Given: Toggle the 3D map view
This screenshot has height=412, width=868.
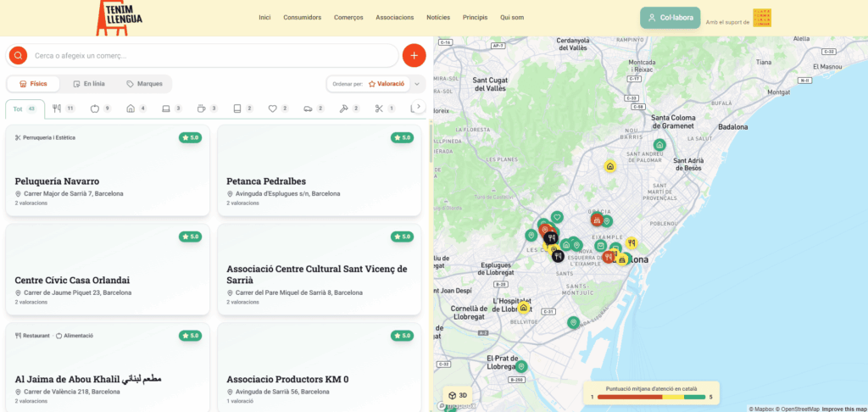Looking at the screenshot, I should [458, 395].
